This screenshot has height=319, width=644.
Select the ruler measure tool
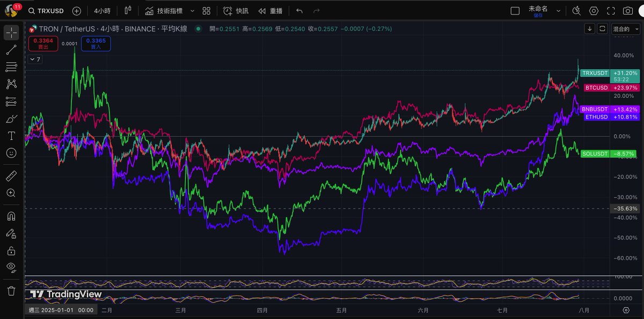coord(11,176)
